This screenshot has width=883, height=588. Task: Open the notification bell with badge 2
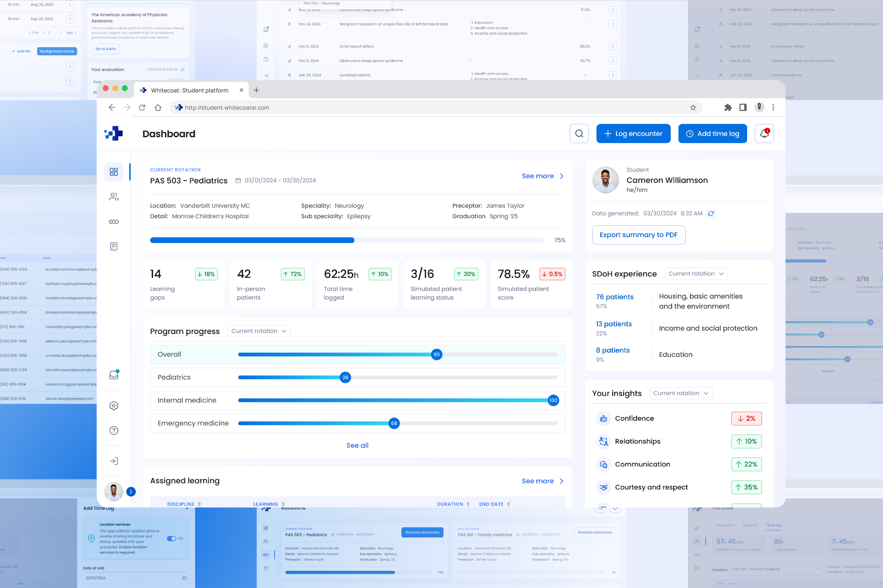(764, 133)
